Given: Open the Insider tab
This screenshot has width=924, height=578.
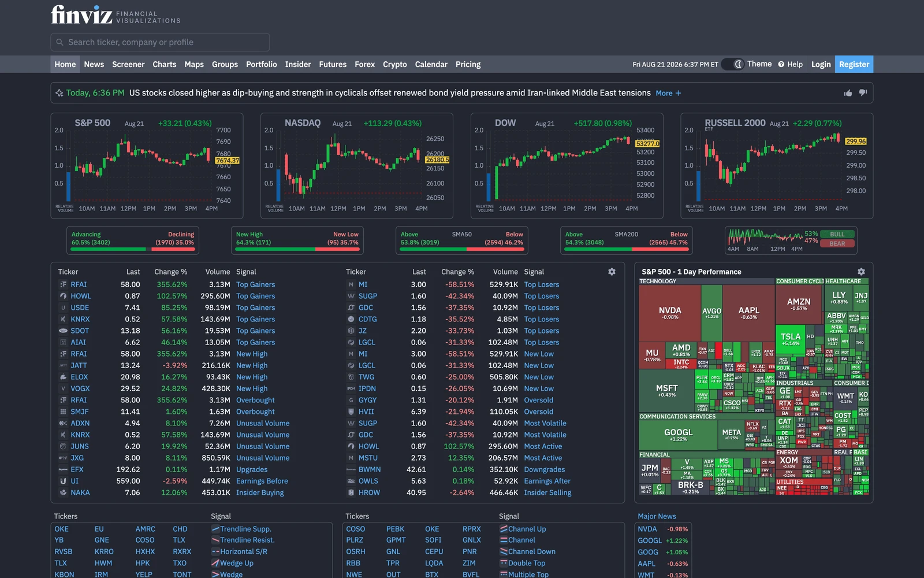Looking at the screenshot, I should (x=298, y=64).
